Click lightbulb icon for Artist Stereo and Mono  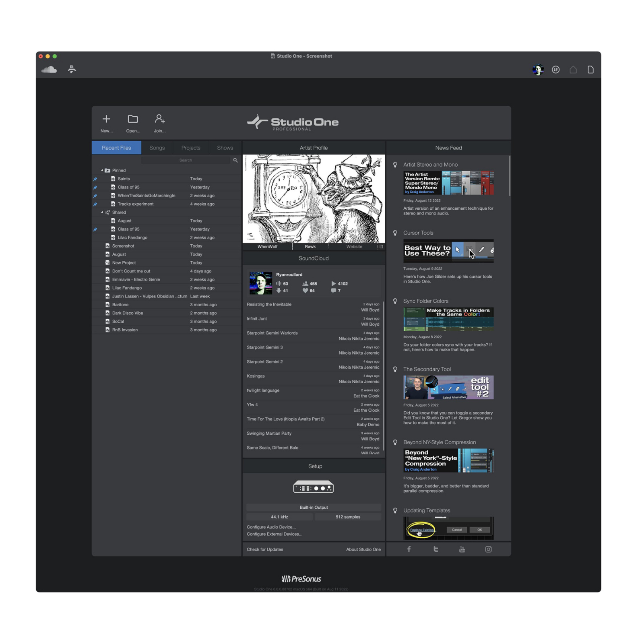pos(395,165)
